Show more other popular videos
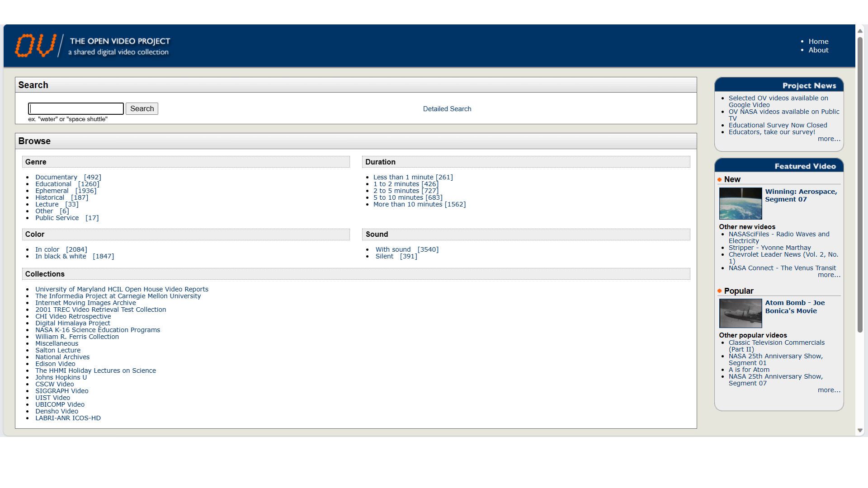 coord(829,390)
